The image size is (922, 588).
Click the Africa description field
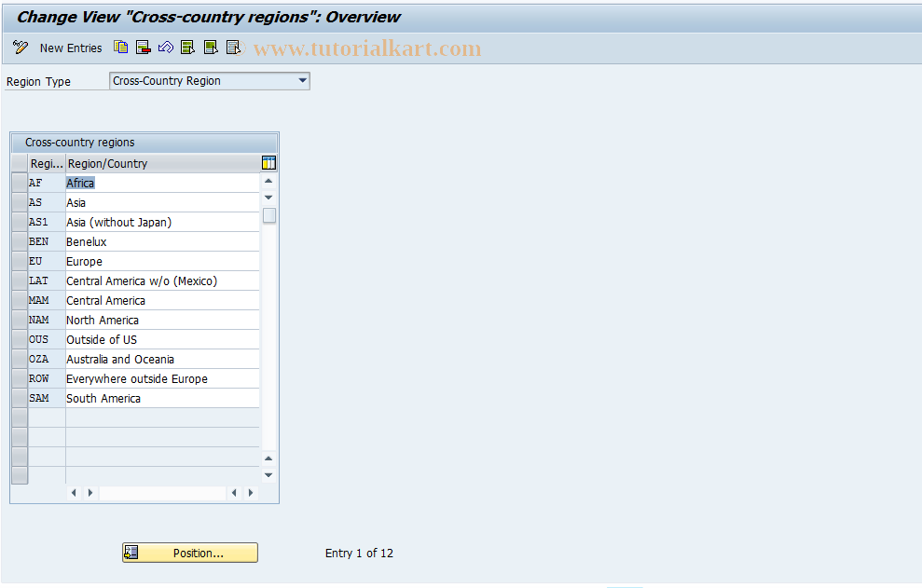(162, 183)
